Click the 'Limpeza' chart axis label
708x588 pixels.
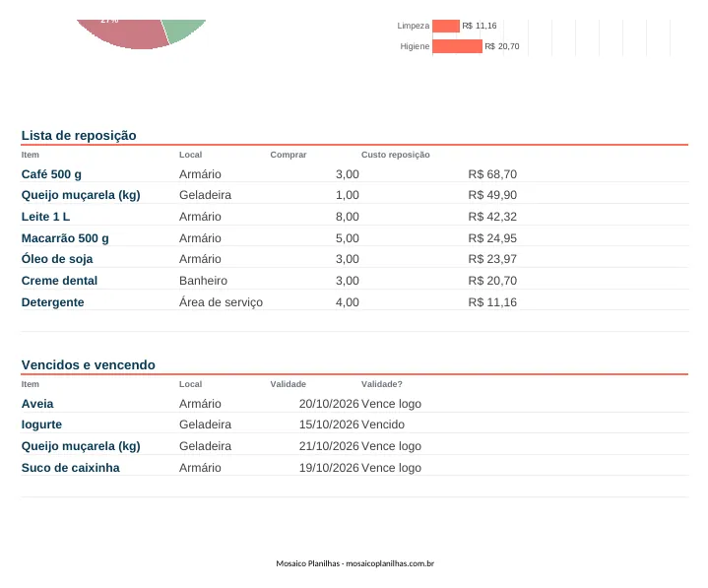[x=414, y=26]
